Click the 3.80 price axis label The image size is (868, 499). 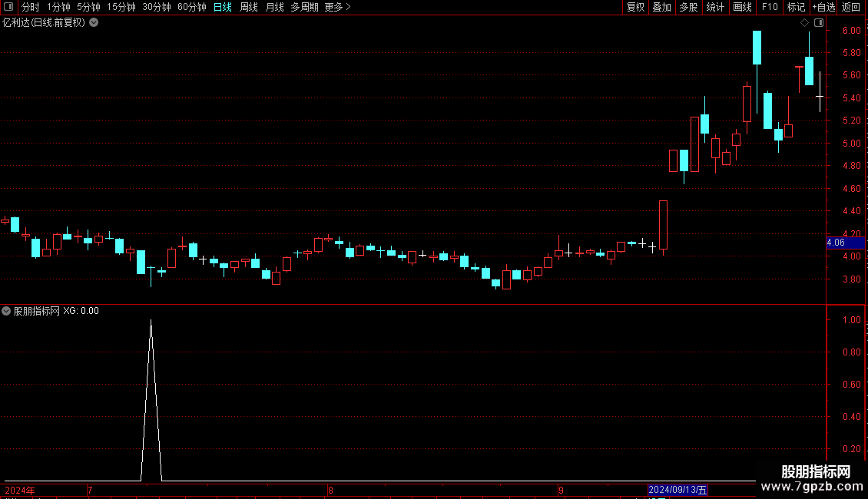pyautogui.click(x=851, y=279)
